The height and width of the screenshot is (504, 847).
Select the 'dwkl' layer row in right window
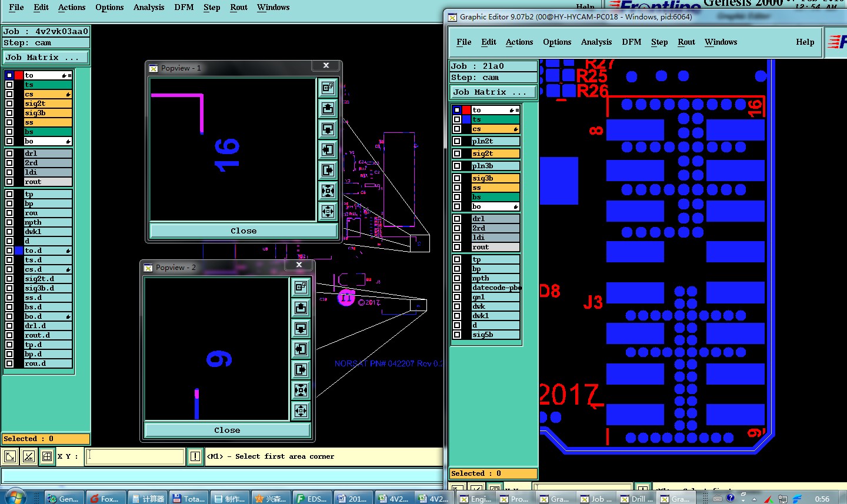496,316
